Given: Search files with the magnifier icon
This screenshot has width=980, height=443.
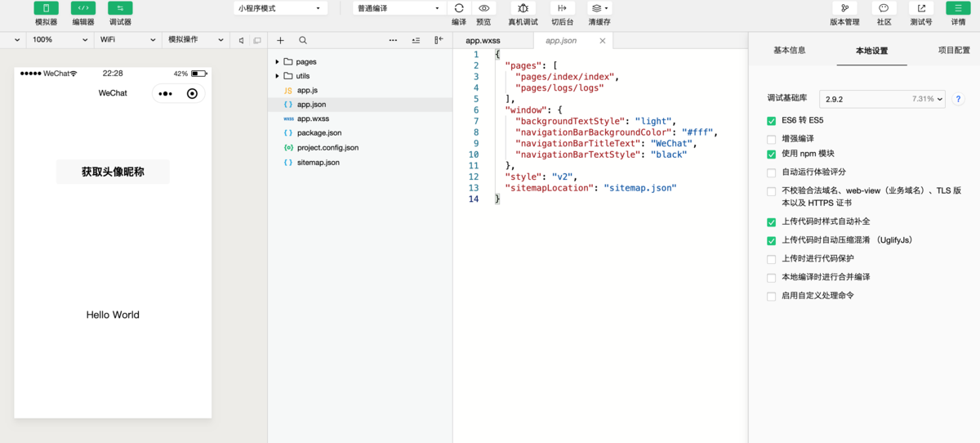Looking at the screenshot, I should click(x=303, y=40).
